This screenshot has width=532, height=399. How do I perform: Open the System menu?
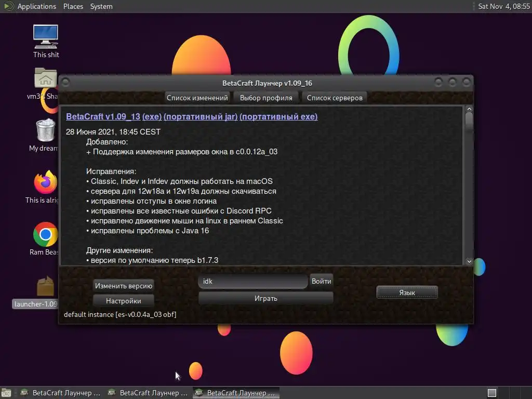point(101,6)
